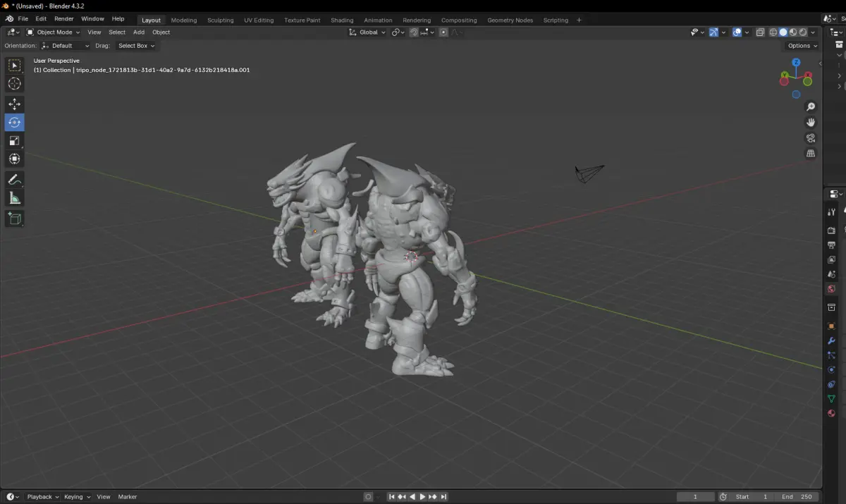Image resolution: width=846 pixels, height=504 pixels.
Task: Click the zoom view magnifier gizmo
Action: coord(811,106)
